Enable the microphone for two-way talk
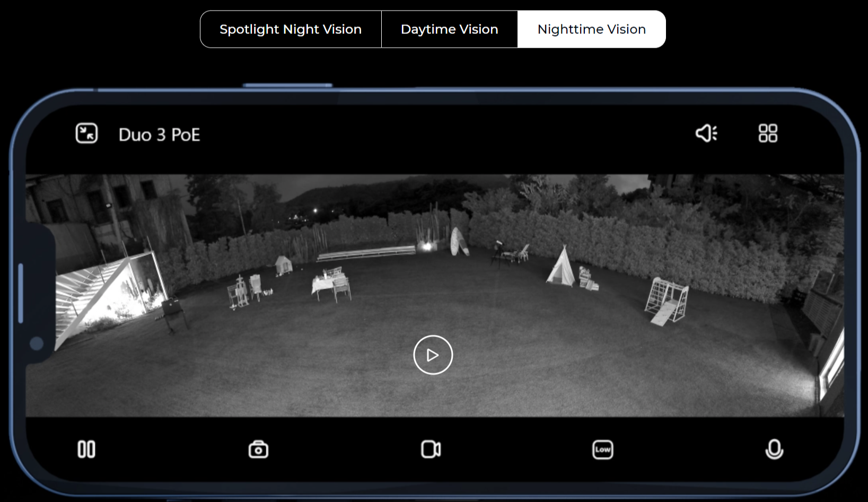This screenshot has width=868, height=502. (774, 450)
